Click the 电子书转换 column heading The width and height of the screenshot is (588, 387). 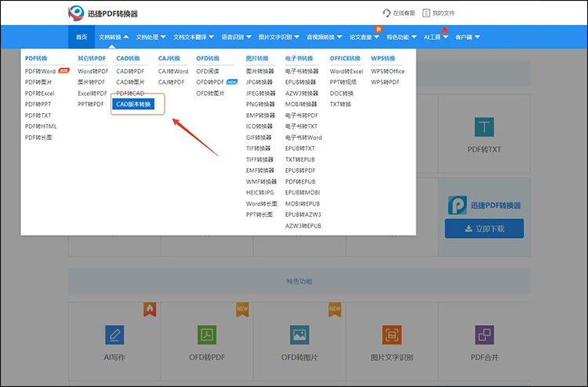(299, 58)
